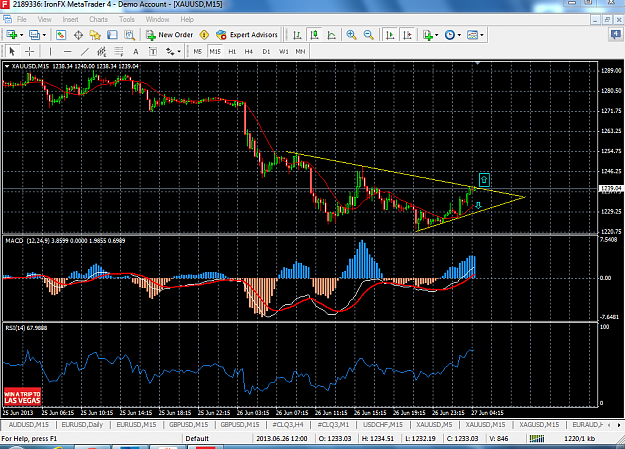Image resolution: width=625 pixels, height=449 pixels.
Task: Toggle the Market Watch window icon
Action: coord(61,35)
